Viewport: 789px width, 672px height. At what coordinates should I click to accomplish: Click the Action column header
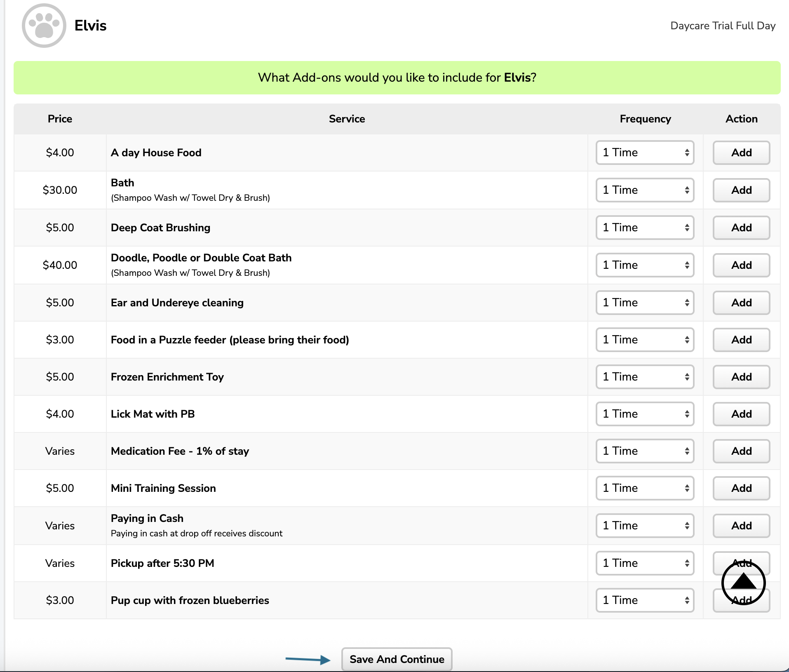741,119
